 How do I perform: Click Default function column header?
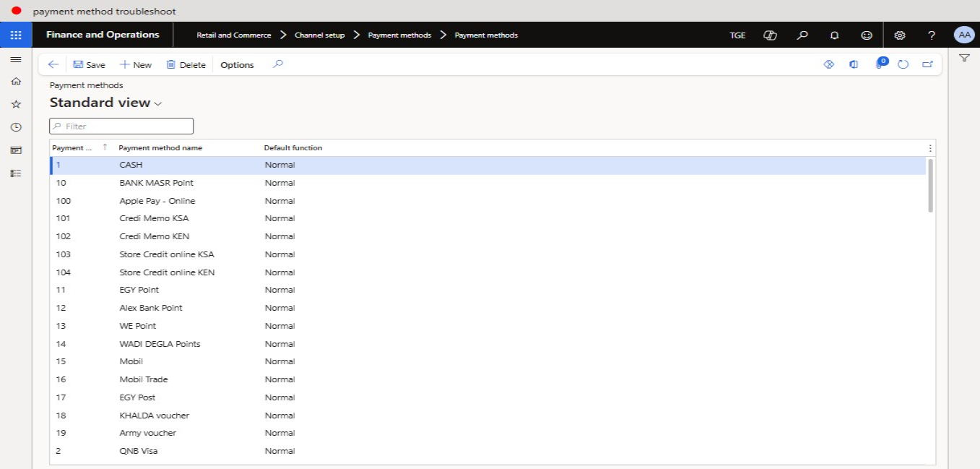tap(292, 147)
